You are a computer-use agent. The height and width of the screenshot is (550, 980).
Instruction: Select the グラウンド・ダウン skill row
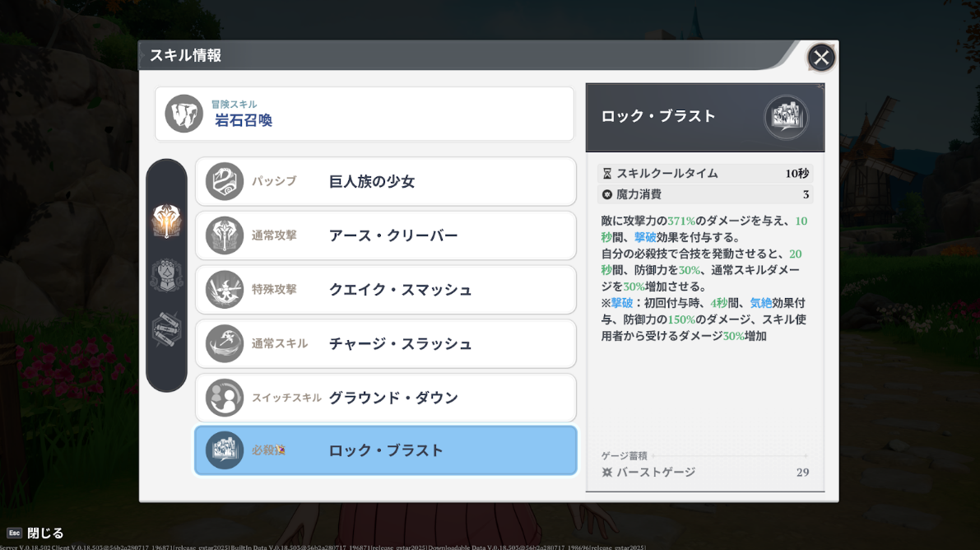(x=384, y=397)
